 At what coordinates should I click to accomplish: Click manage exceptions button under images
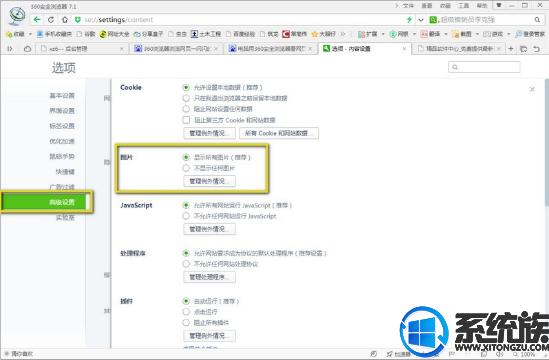click(x=209, y=181)
